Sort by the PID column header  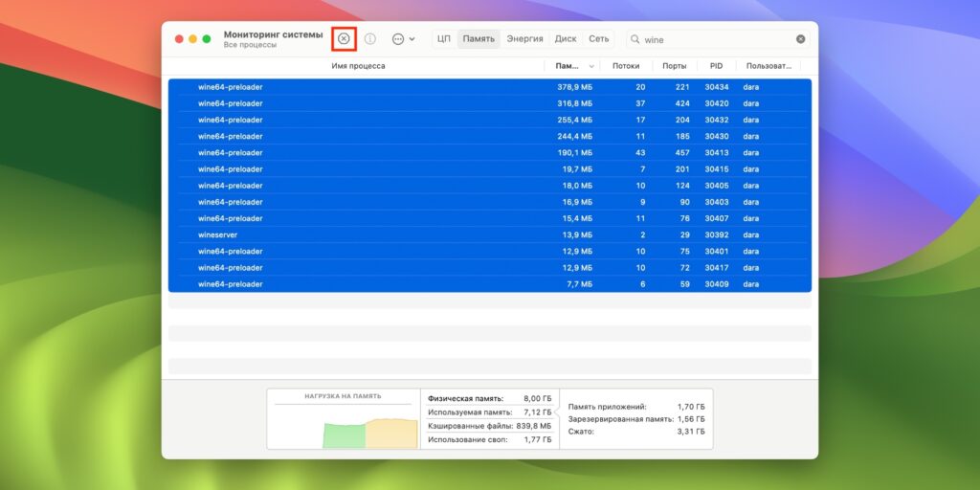[x=716, y=66]
